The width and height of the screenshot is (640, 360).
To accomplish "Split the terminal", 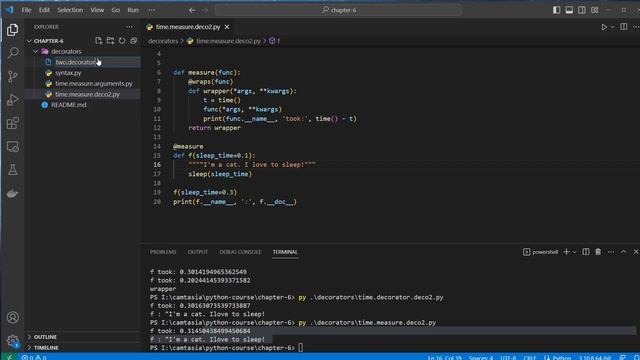I will click(x=586, y=252).
